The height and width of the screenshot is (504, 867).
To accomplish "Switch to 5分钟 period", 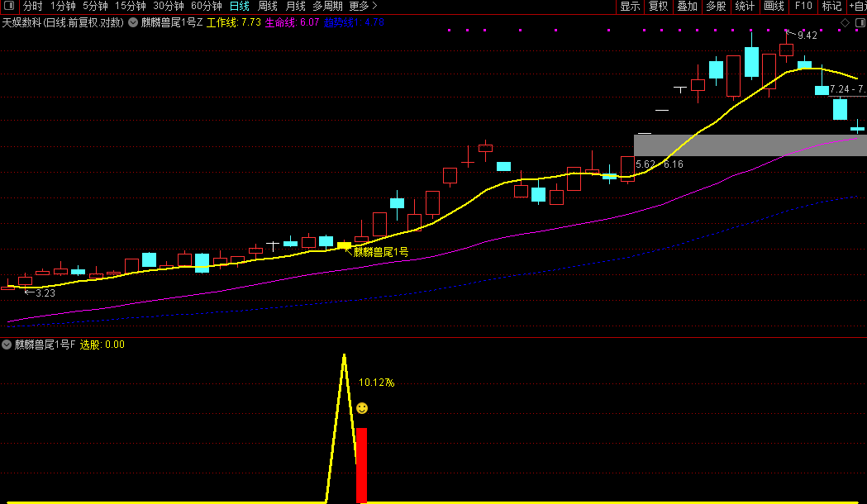I will point(95,6).
